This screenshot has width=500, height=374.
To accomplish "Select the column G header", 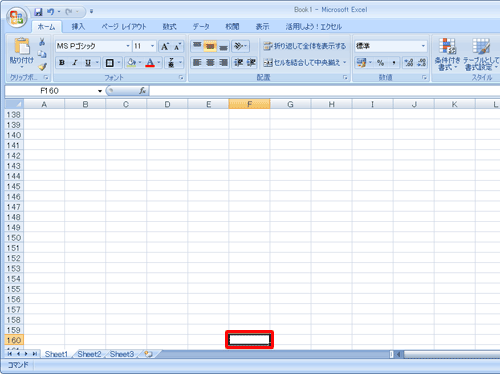I will (x=290, y=104).
